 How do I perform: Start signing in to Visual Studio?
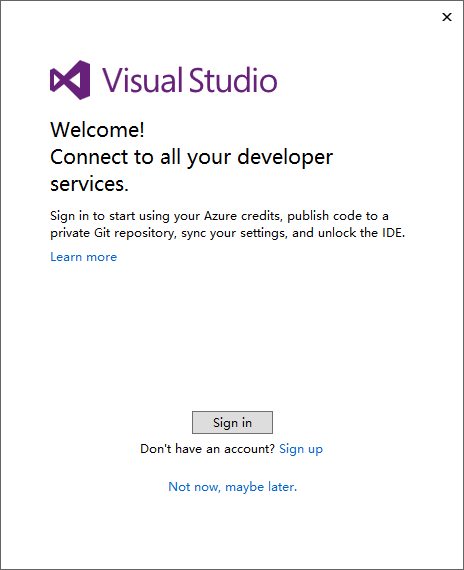coord(232,422)
